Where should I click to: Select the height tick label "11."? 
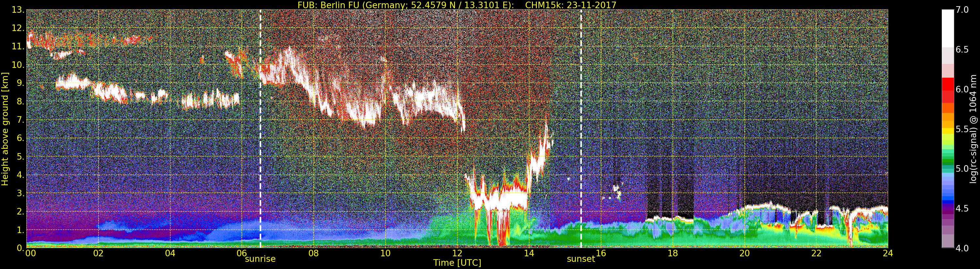(18, 46)
